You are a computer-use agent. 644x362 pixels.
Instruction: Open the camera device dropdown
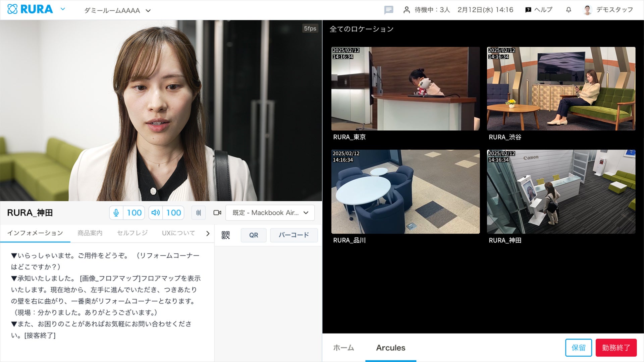[x=270, y=213]
